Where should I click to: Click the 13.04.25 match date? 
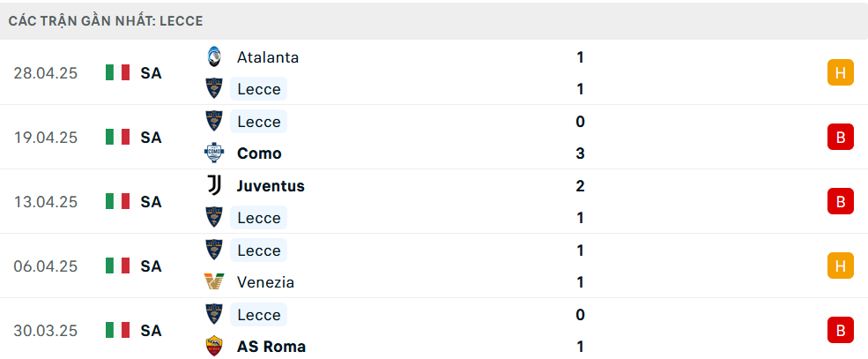coord(46,202)
